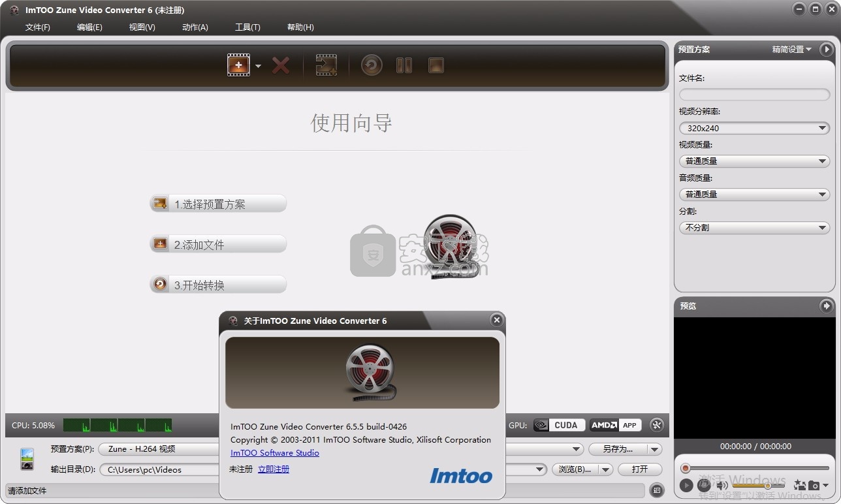Click the 另存为... button
The height and width of the screenshot is (504, 841).
[x=618, y=449]
